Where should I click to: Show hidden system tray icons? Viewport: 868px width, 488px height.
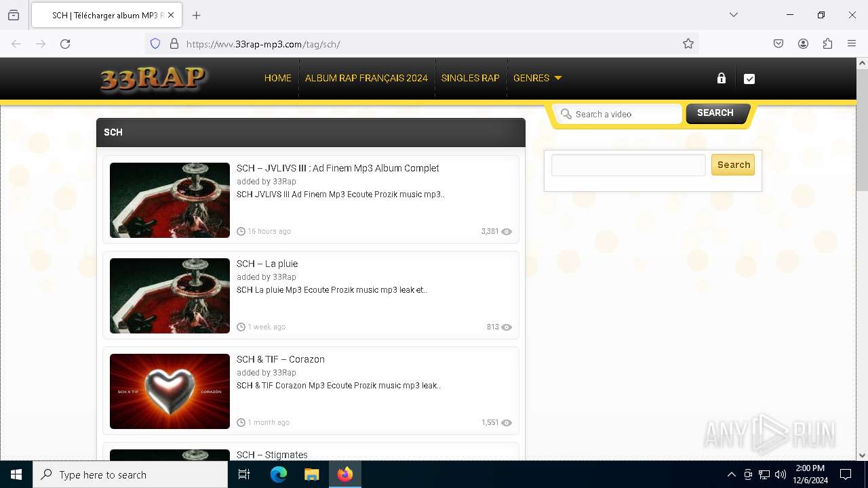point(731,474)
